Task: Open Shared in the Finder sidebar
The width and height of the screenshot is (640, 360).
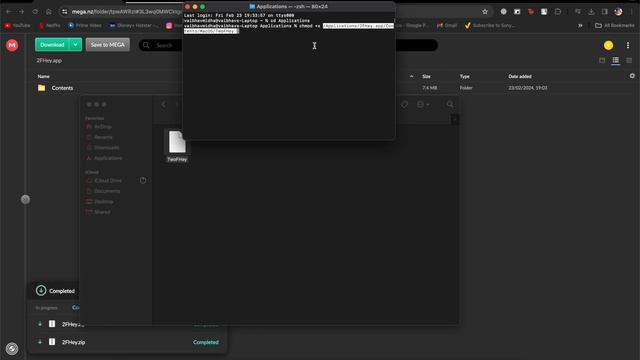Action: (x=98, y=212)
